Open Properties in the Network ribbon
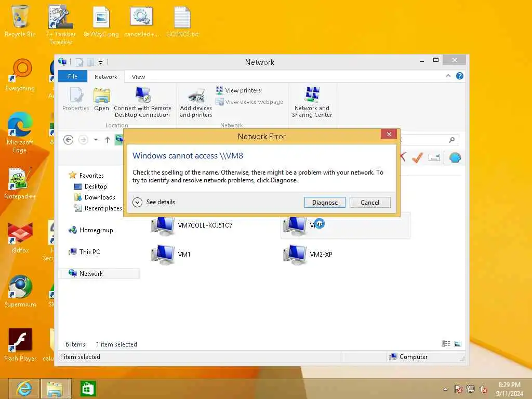Screen dimensions: 532x399 pos(76,99)
